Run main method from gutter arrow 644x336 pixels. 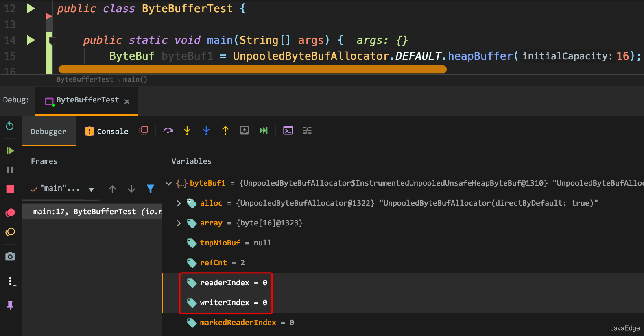click(x=31, y=40)
